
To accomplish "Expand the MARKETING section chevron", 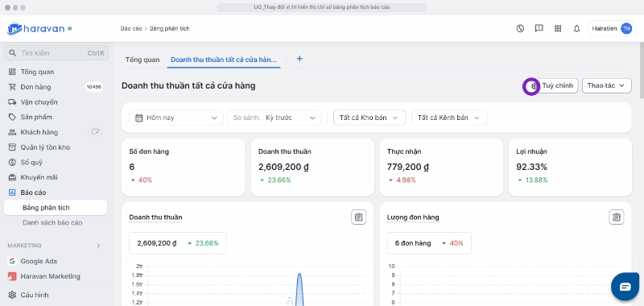I will click(x=98, y=246).
